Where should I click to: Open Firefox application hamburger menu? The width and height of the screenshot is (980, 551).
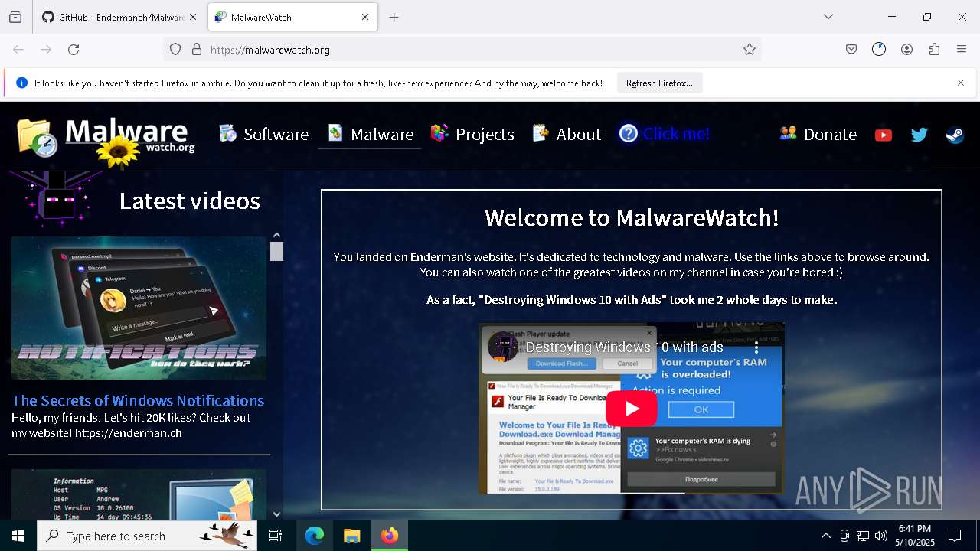(x=962, y=50)
